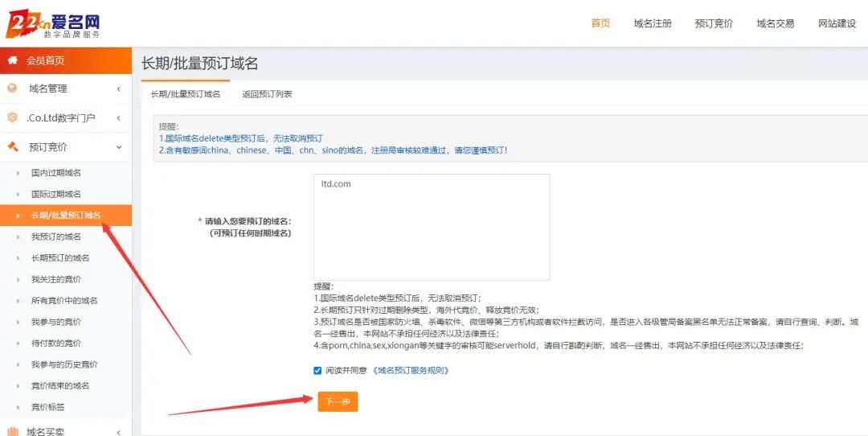Open 域名交易 in top navigation
Screen dimensions: 868x436
pos(775,23)
